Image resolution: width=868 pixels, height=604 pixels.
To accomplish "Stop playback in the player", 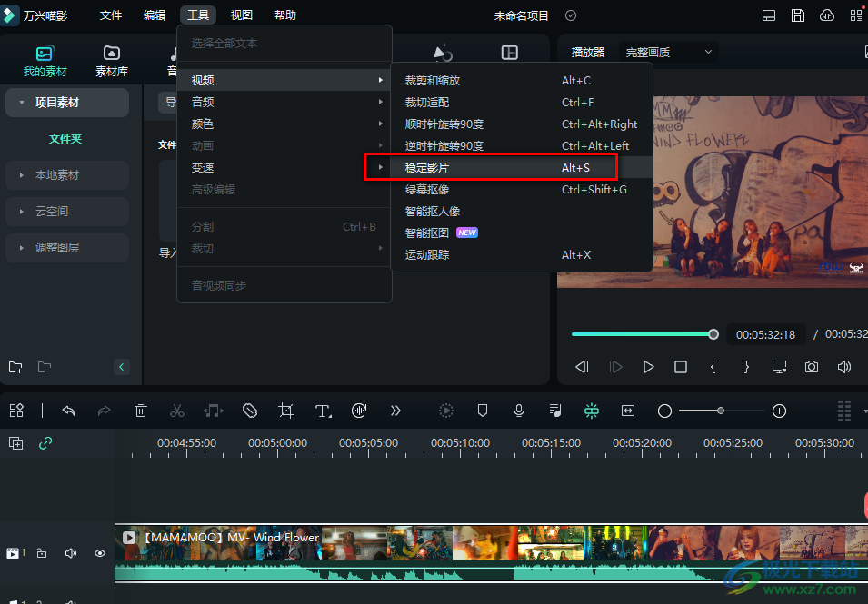I will pyautogui.click(x=681, y=367).
